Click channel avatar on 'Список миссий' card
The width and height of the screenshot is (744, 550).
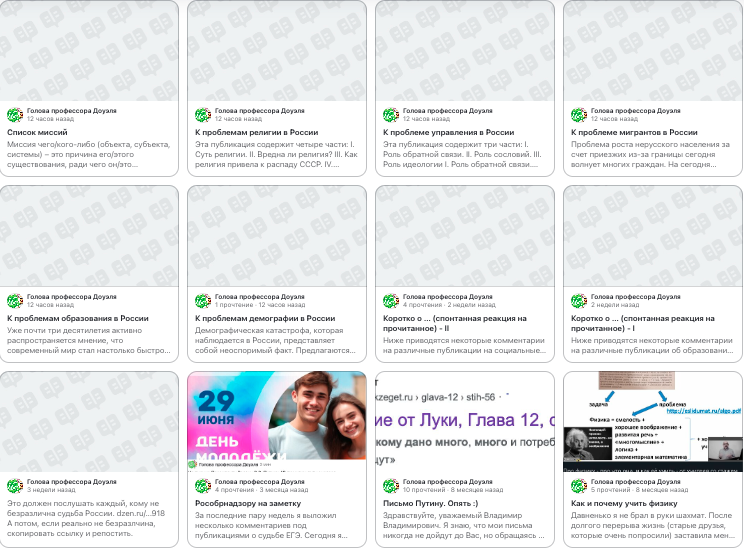tap(15, 114)
